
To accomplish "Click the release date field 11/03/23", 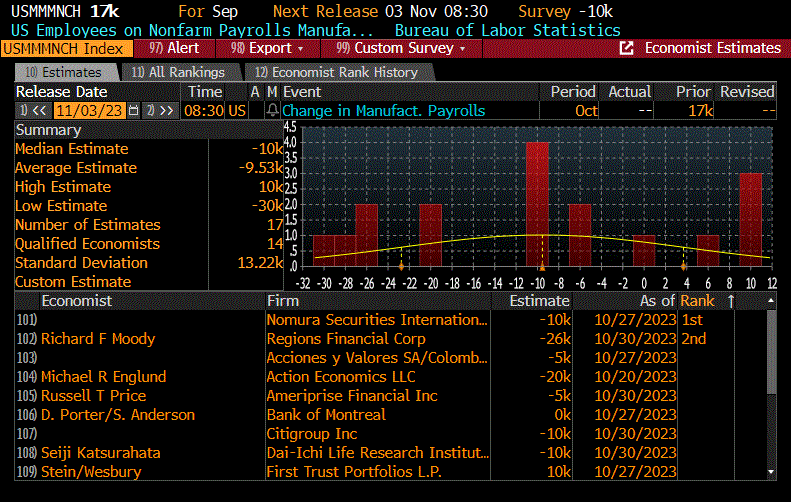I will (89, 110).
